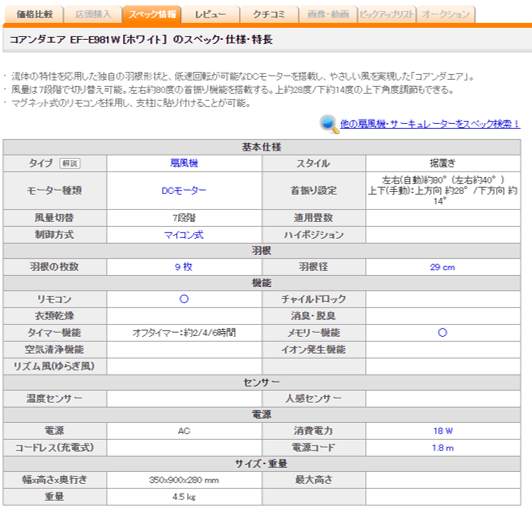The height and width of the screenshot is (507, 532).
Task: Click the 首振り設定 row label
Action: coord(314,190)
